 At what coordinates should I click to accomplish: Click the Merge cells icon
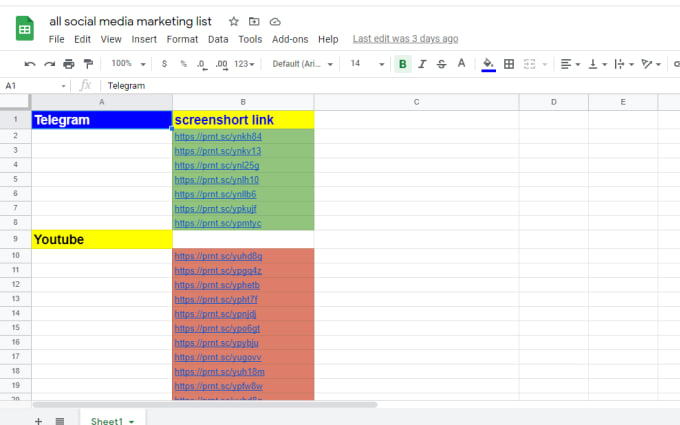530,64
